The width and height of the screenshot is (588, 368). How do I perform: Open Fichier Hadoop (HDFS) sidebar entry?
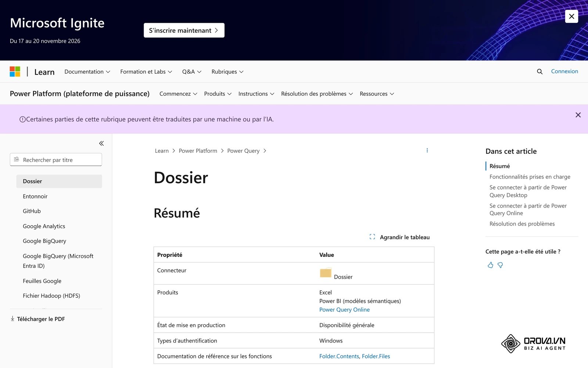pos(51,296)
